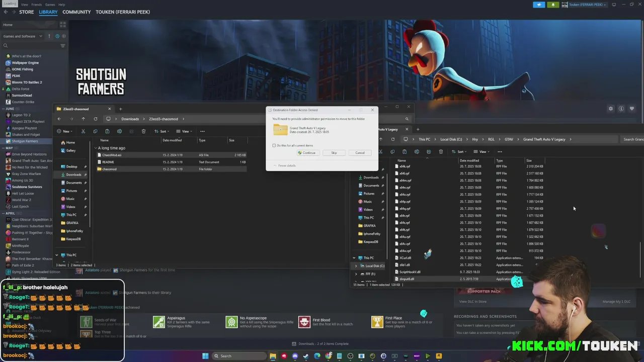
Task: Add new tab in chaosmod Explorer window
Action: pos(120,109)
